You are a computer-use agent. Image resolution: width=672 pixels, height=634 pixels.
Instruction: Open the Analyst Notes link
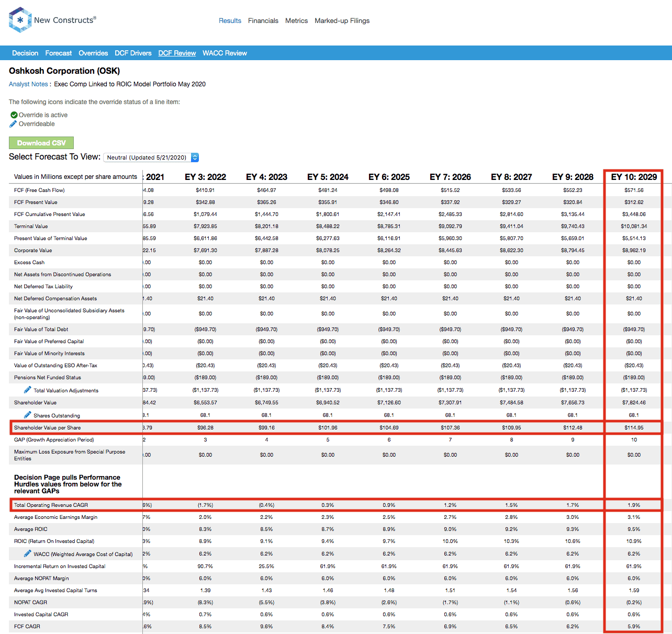28,84
